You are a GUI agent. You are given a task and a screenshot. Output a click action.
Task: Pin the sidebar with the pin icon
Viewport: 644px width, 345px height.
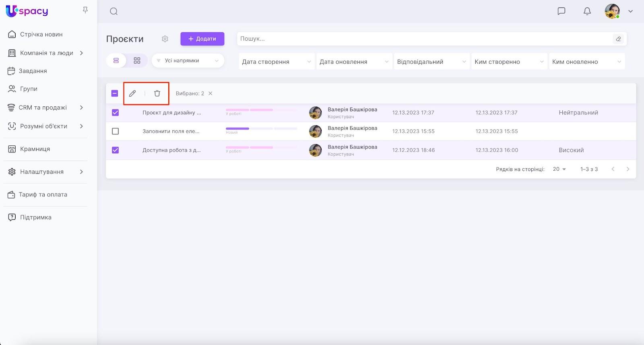[85, 10]
